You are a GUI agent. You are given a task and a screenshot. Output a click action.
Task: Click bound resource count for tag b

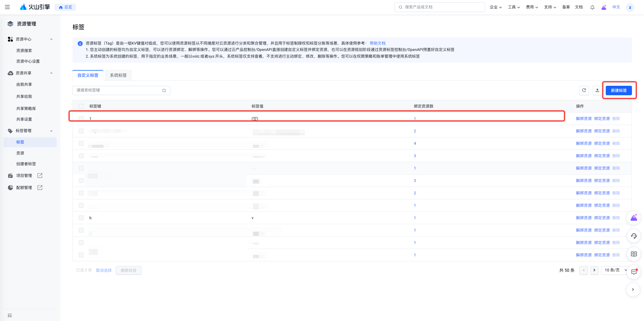point(415,218)
